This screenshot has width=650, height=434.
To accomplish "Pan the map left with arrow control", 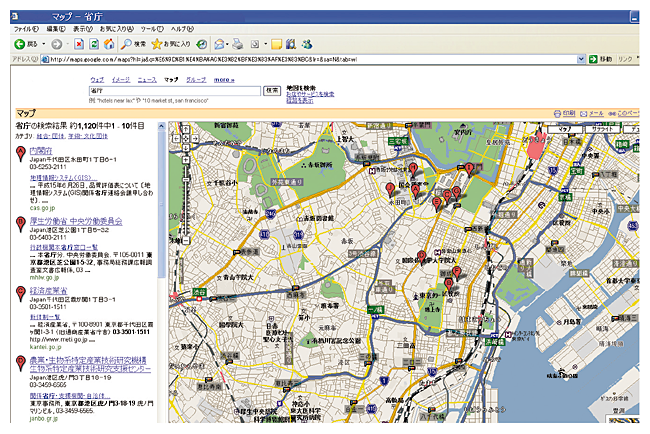I will point(177,138).
